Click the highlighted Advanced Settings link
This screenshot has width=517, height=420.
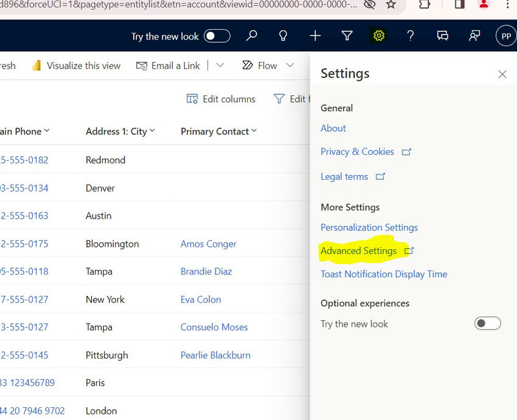coord(360,250)
